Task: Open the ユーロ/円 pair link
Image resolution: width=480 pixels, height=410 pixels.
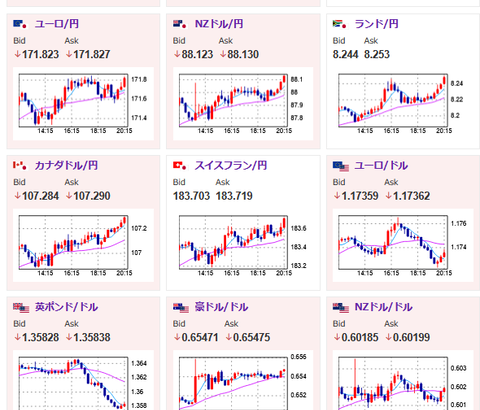Action: [x=57, y=24]
